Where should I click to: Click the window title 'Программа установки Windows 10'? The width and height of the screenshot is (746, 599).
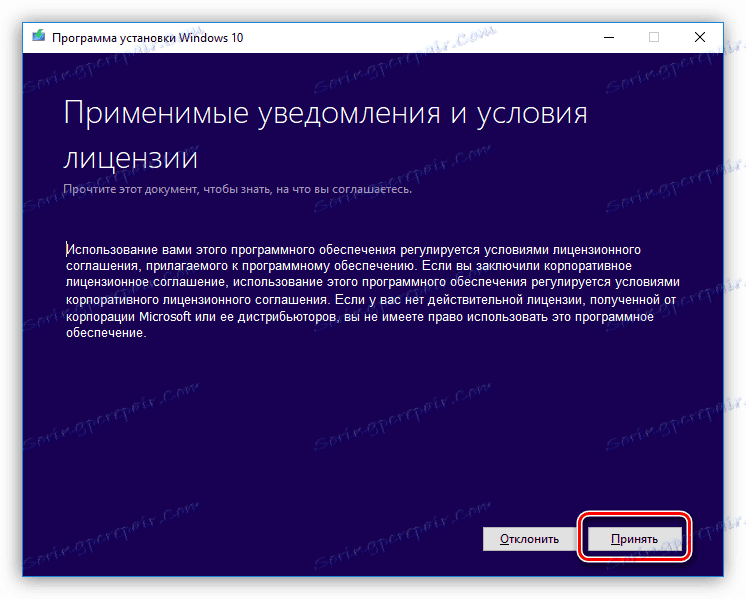[x=147, y=38]
